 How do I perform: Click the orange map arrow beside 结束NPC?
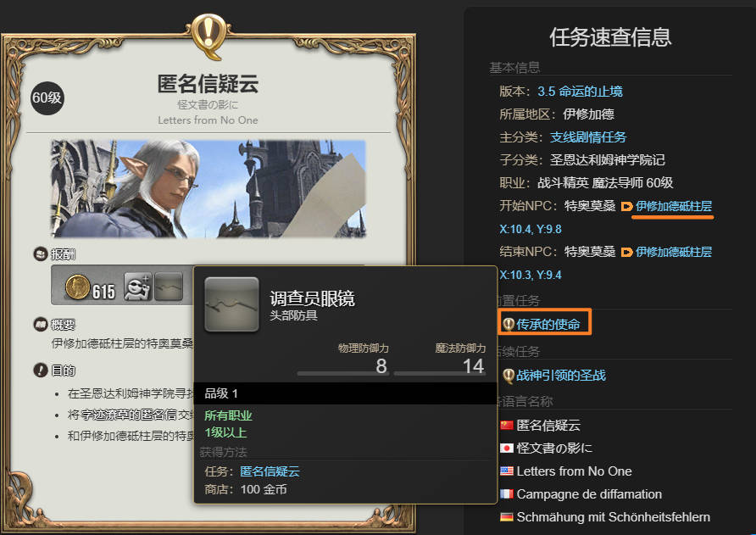[626, 253]
